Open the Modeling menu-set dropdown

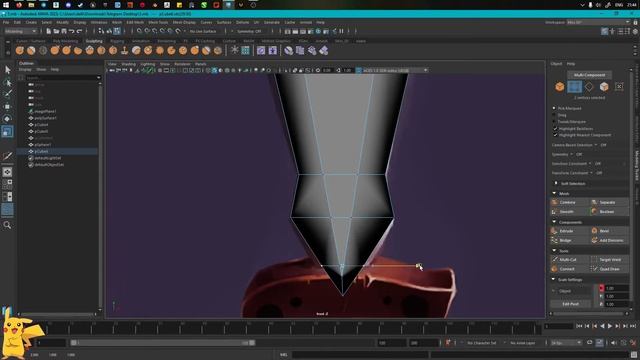pos(20,31)
